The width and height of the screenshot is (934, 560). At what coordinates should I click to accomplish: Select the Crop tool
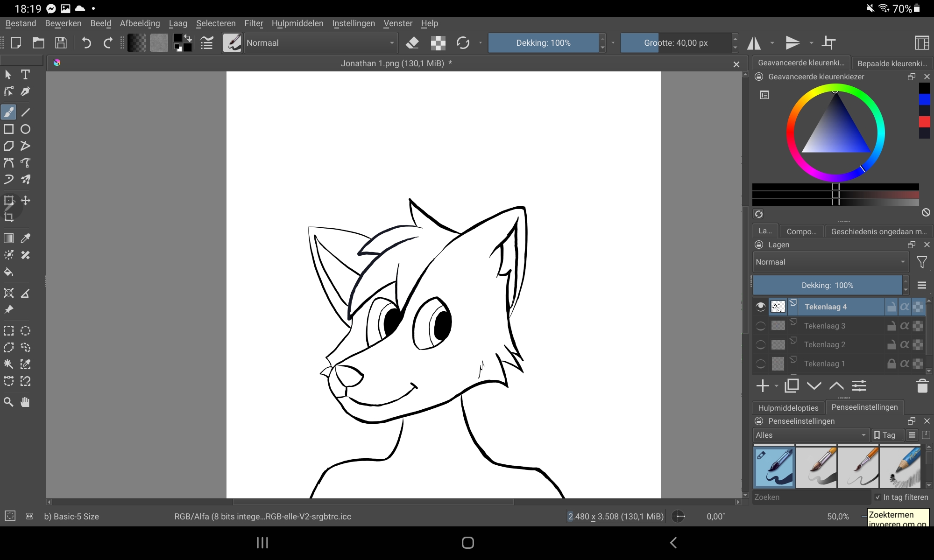pos(8,217)
